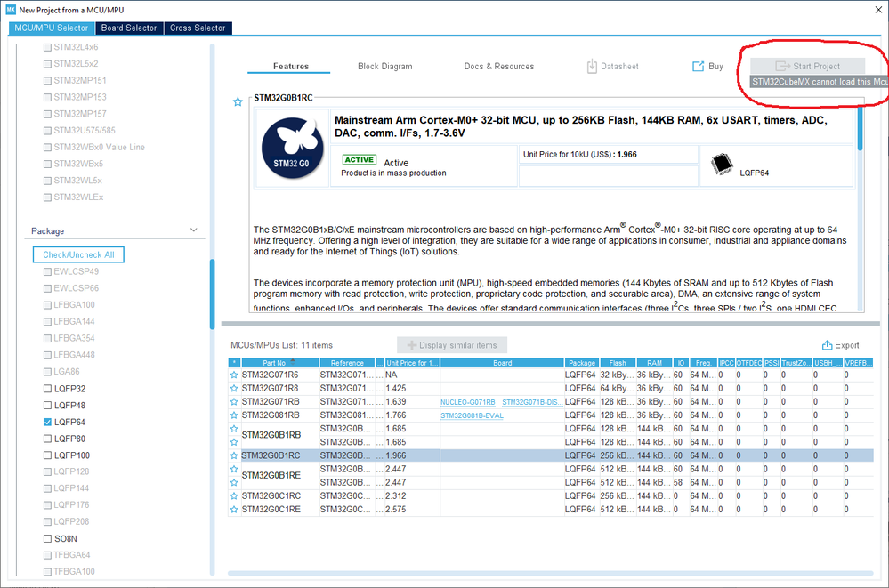Switch to Board Selector tab
Screen dimensions: 889x588
pyautogui.click(x=129, y=28)
